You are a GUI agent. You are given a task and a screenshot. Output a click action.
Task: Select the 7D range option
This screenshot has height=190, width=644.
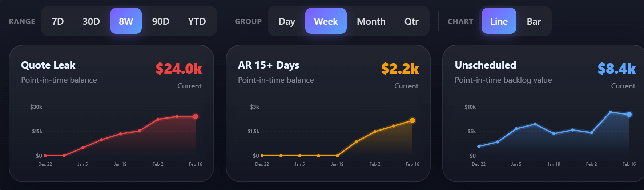click(58, 21)
